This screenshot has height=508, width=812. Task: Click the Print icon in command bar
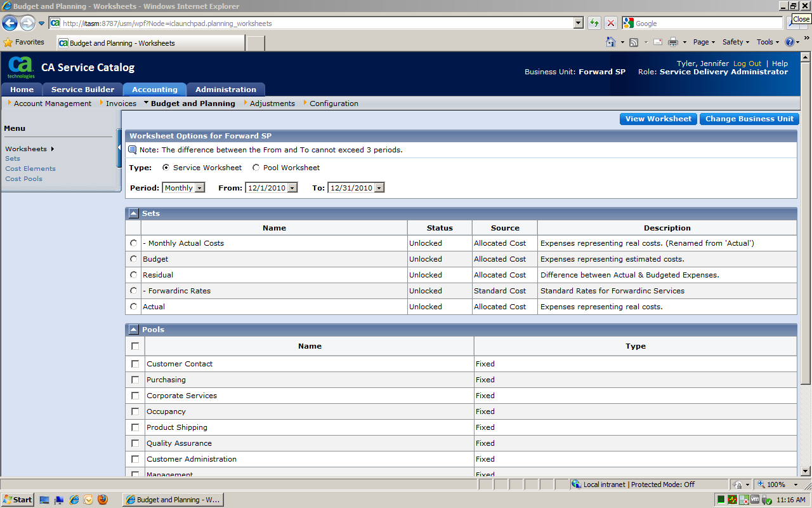[x=672, y=42]
